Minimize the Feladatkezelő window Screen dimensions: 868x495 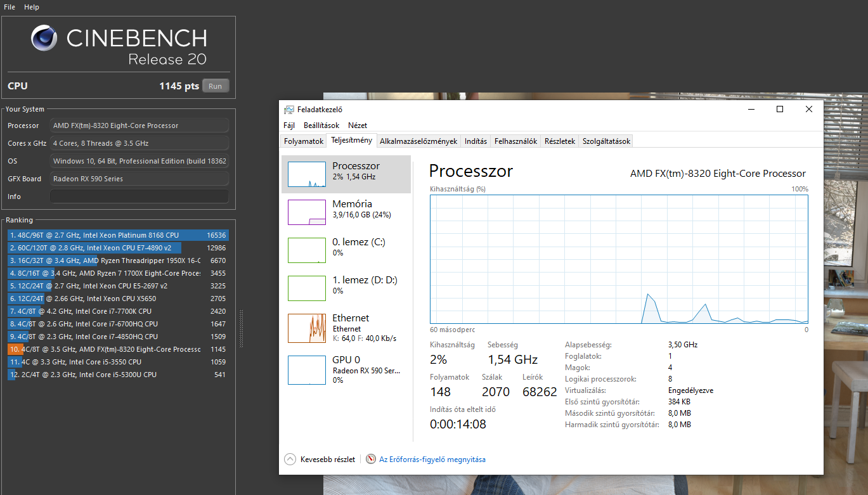click(751, 109)
